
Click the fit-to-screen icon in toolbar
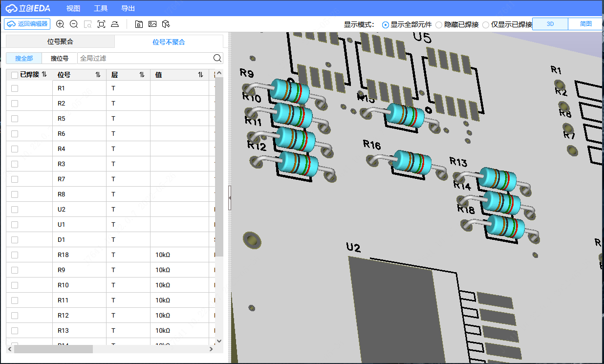point(101,24)
